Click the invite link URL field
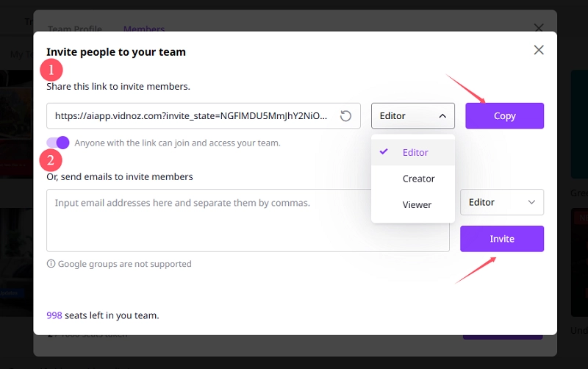Viewport: 588px width, 369px height. tap(190, 116)
